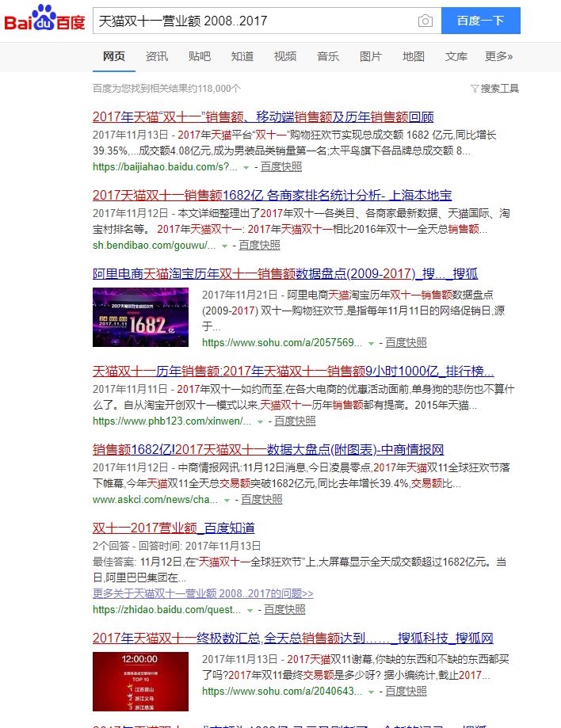Open 百度快照 for askci.com result
Screen dimensions: 561x728
(261, 500)
